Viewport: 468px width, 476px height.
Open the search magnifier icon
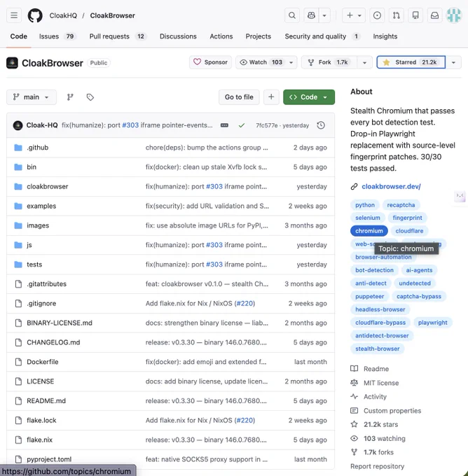tap(291, 15)
